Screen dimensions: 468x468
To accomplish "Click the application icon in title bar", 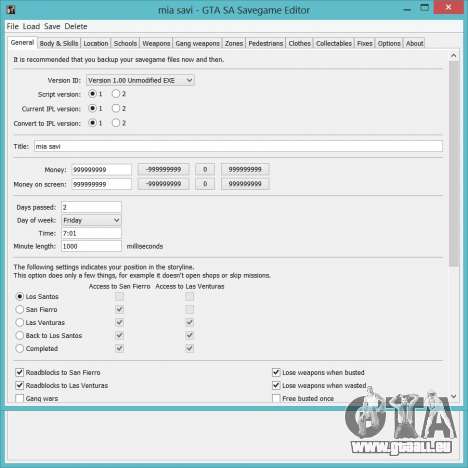I will pyautogui.click(x=11, y=10).
